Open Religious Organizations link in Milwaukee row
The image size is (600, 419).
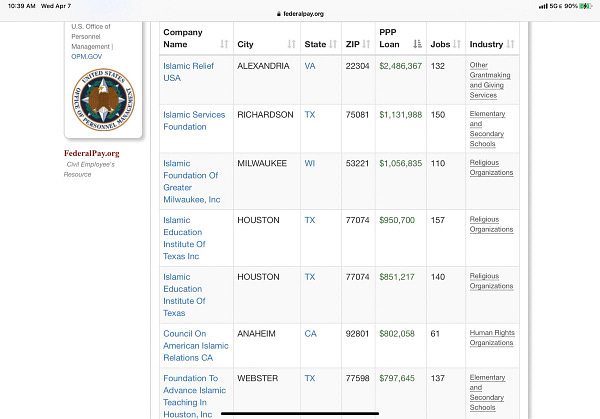491,167
